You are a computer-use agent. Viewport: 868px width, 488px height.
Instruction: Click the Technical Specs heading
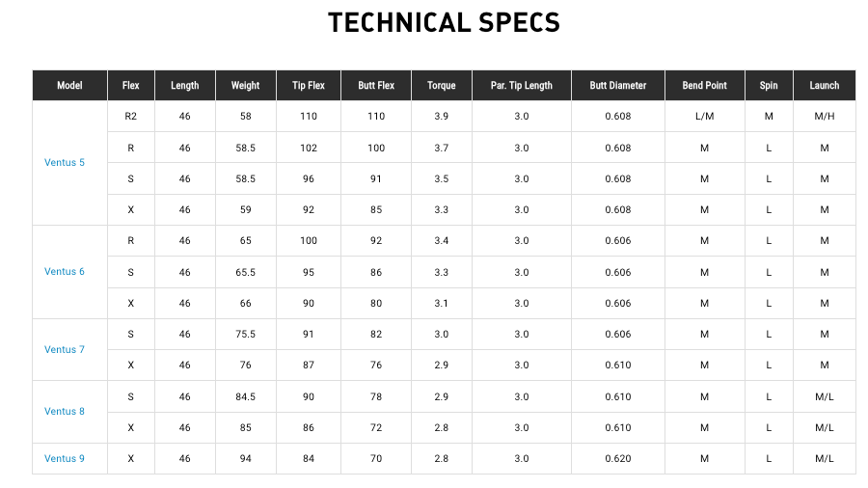444,23
